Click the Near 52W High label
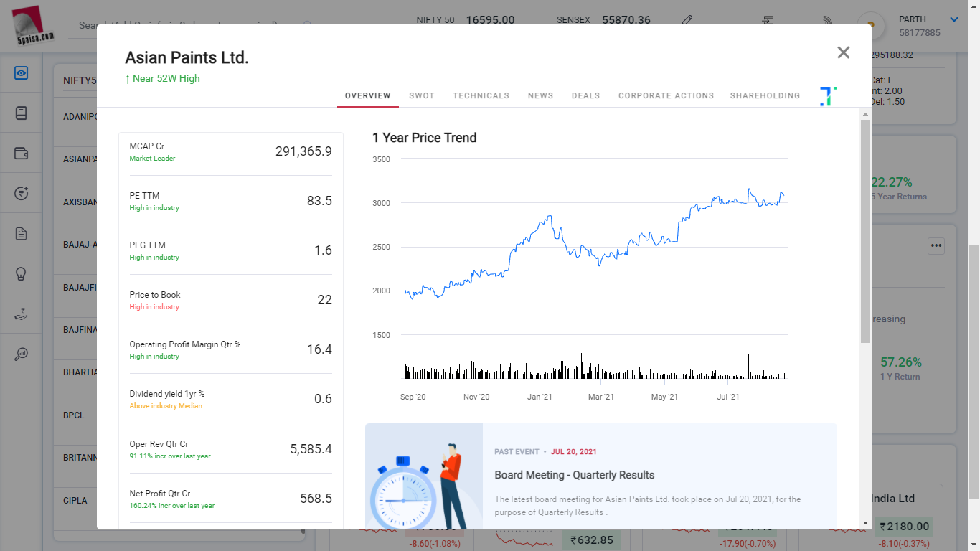980x551 pixels. 162,79
